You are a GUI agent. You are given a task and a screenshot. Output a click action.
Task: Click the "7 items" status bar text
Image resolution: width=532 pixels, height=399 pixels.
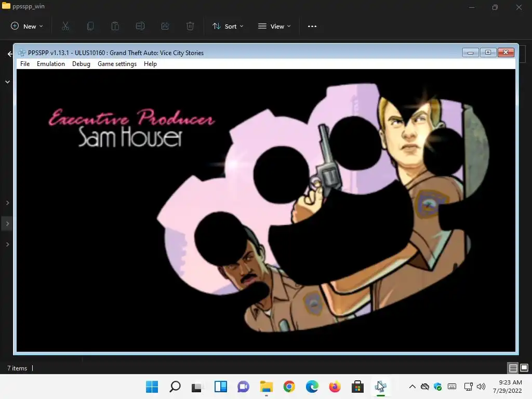[x=17, y=368]
